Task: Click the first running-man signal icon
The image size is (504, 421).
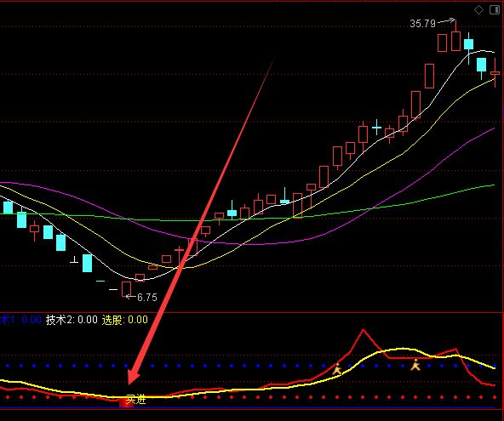Action: (337, 369)
